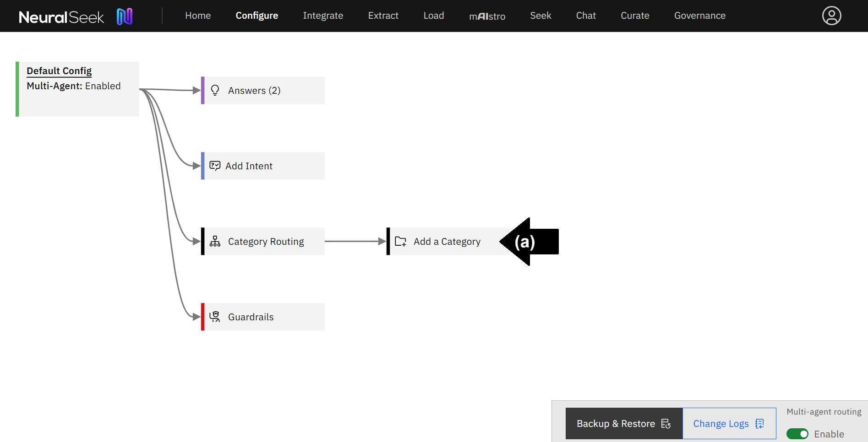Click the folder icon on Add a Category
The image size is (868, 442).
(x=400, y=241)
